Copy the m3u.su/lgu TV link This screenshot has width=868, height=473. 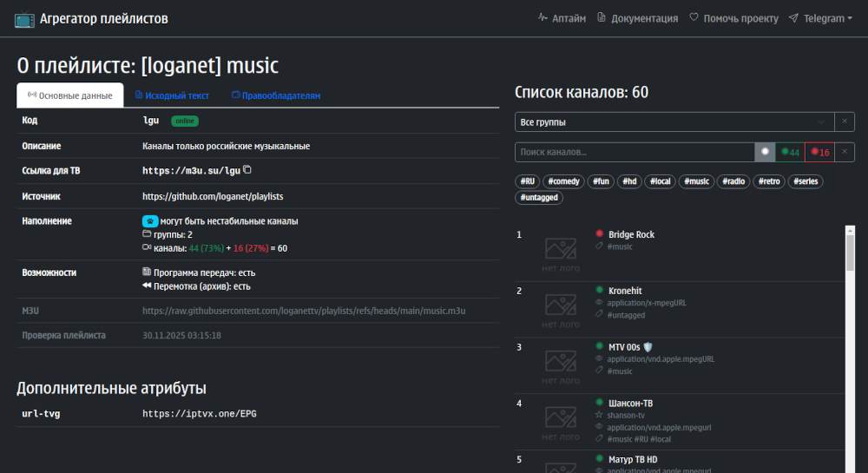[x=247, y=170]
